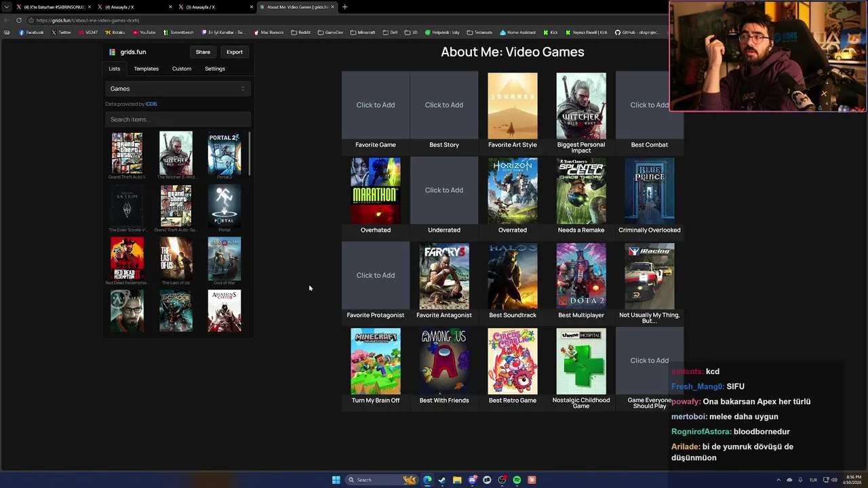Select Portal 2 from the game list
This screenshot has width=868, height=488.
tap(224, 153)
